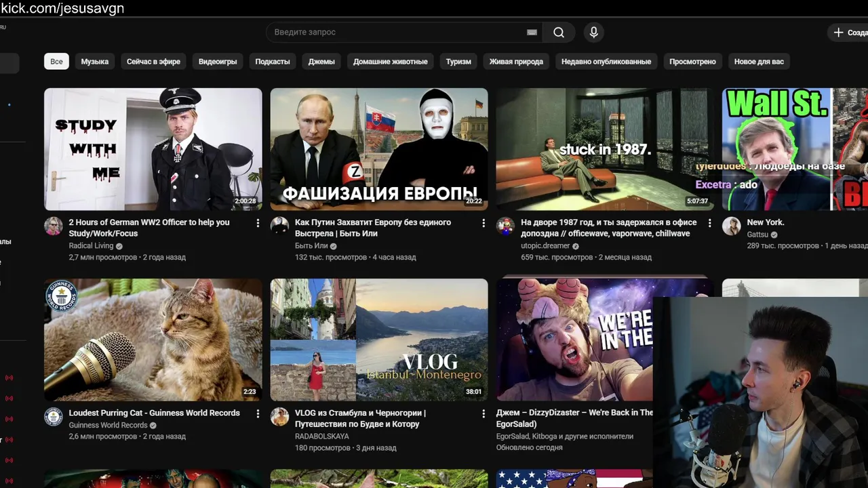Viewport: 868px width, 488px height.
Task: Open Wall St. New York video thumbnail
Action: click(x=795, y=149)
